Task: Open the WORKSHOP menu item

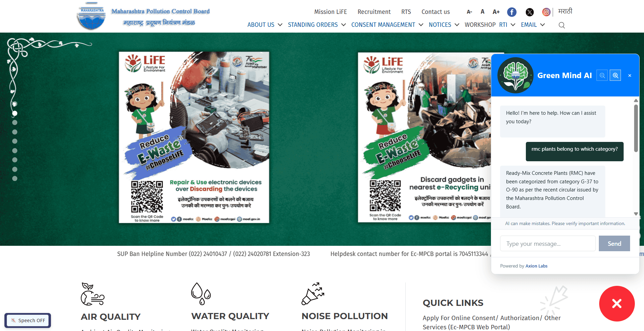Action: 480,25
